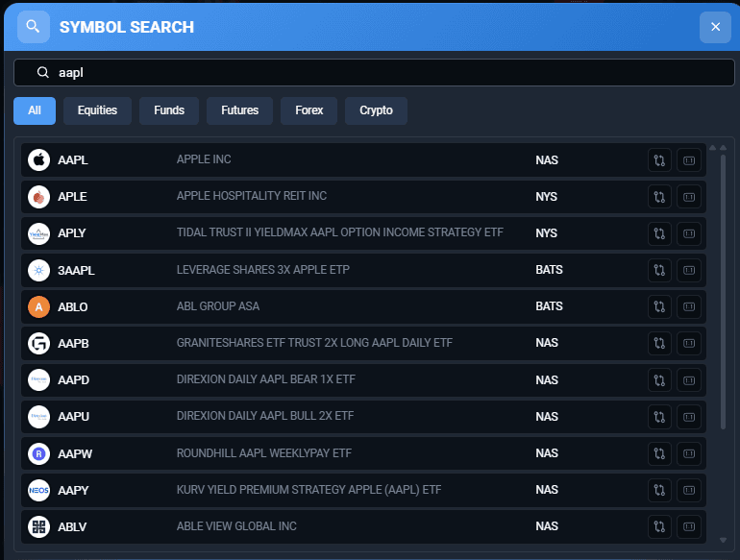Choose the Kurv Yield Premium Strategy Apple ETF
The image size is (740, 560).
tap(308, 490)
